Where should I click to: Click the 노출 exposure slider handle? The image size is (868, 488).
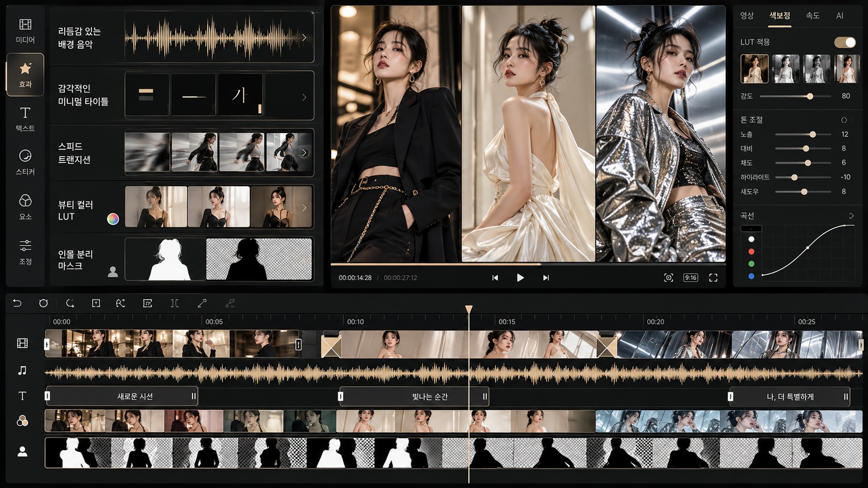[x=813, y=134]
